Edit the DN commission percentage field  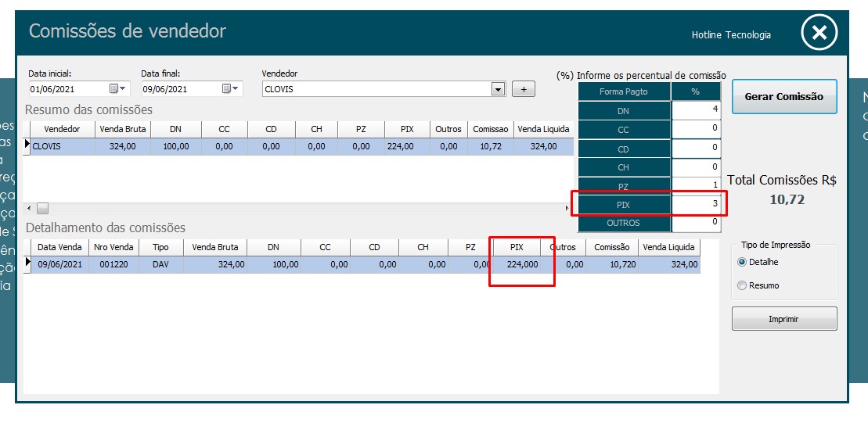click(696, 110)
